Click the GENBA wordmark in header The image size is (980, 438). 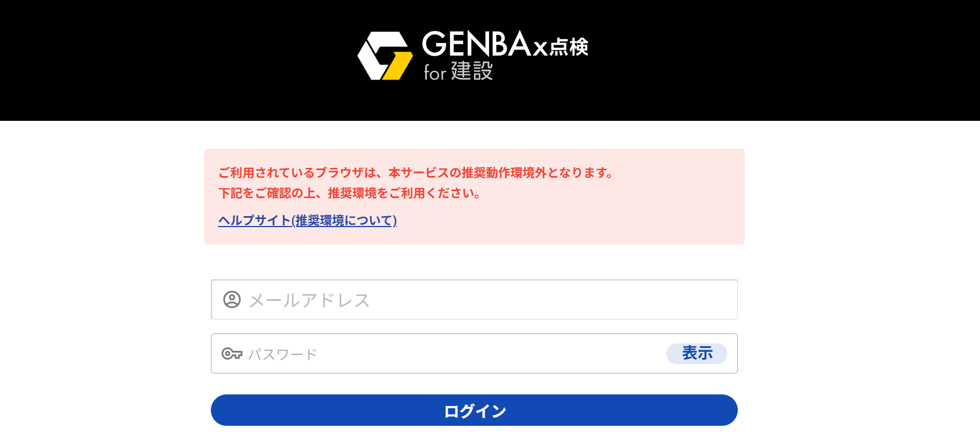click(476, 44)
